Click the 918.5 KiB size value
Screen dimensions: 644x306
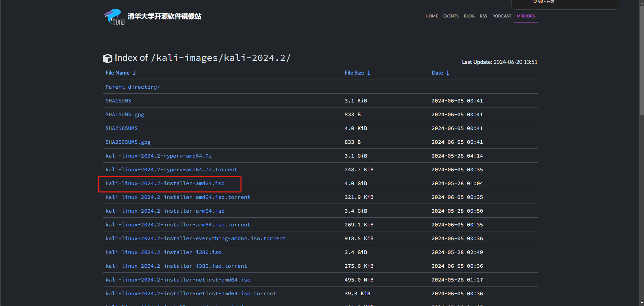click(359, 238)
